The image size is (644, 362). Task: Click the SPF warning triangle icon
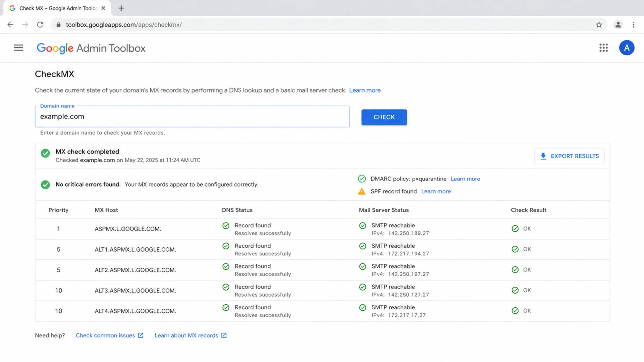pyautogui.click(x=362, y=191)
